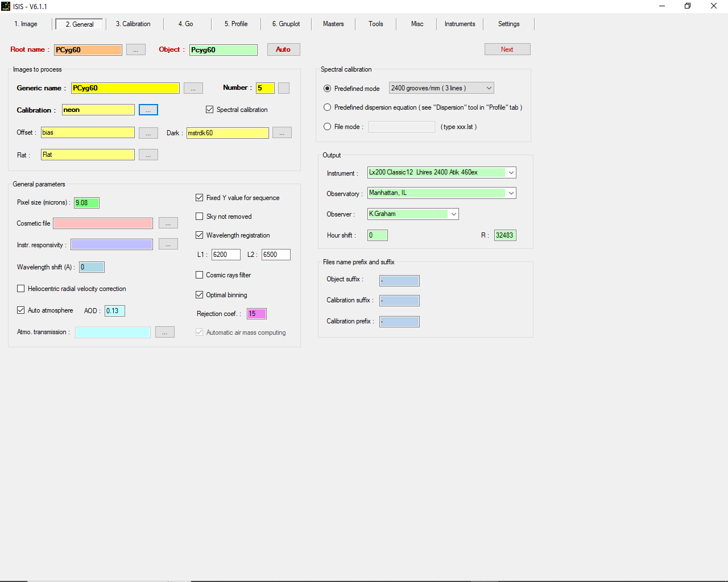Browse for a Cosmetic file

click(x=168, y=223)
